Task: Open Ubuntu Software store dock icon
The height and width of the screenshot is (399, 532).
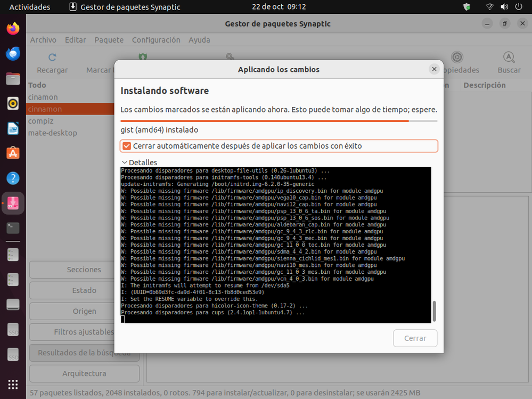Action: pos(13,153)
